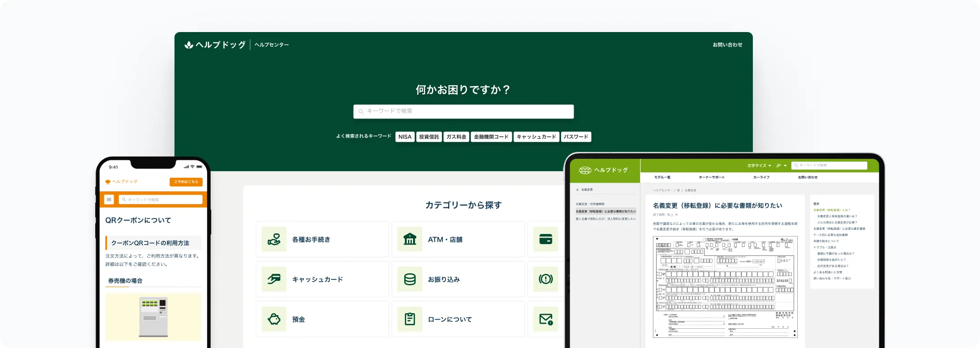Open 個人名義で契約したが、法人契約に変更したい in the tablet sidebar

[605, 219]
